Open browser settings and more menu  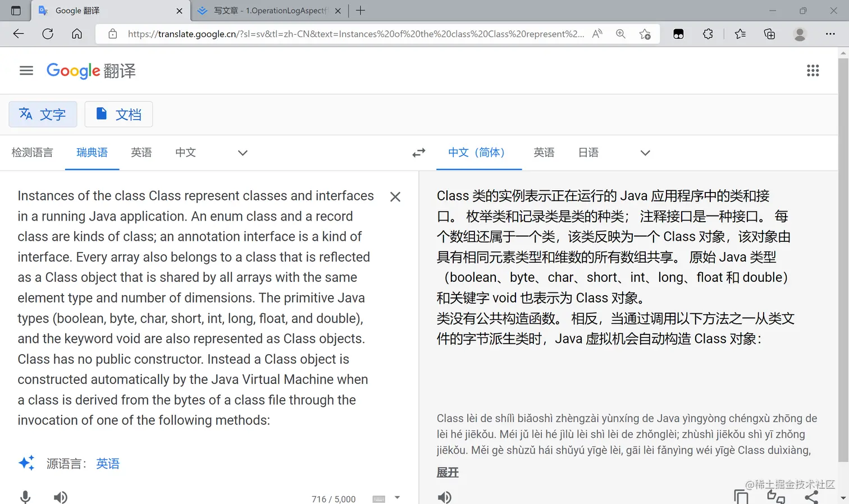[830, 34]
